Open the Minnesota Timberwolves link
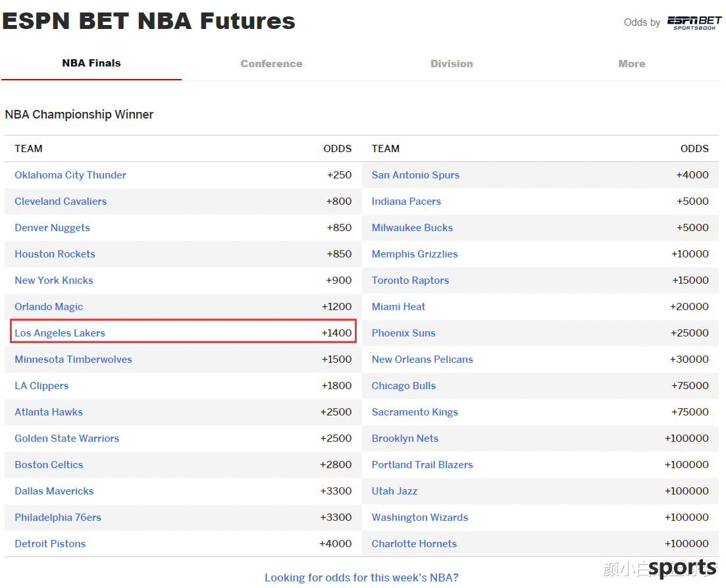Image resolution: width=726 pixels, height=588 pixels. (x=73, y=360)
